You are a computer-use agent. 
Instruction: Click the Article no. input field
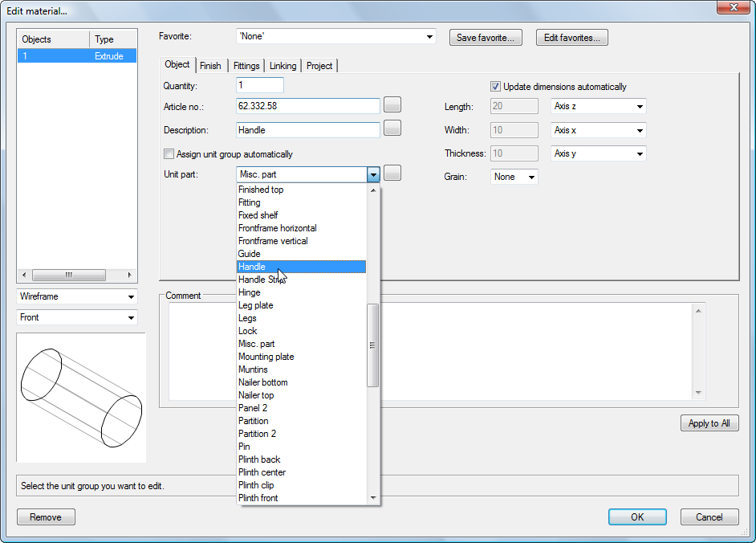[x=308, y=106]
